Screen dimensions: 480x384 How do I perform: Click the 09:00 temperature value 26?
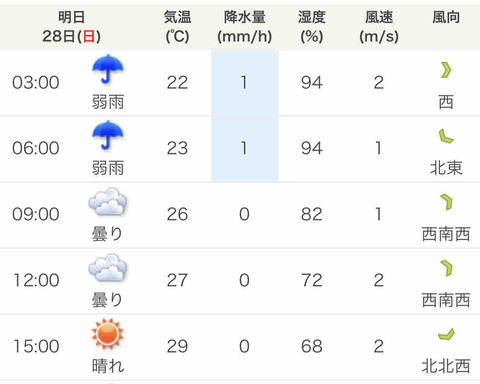pos(177,214)
